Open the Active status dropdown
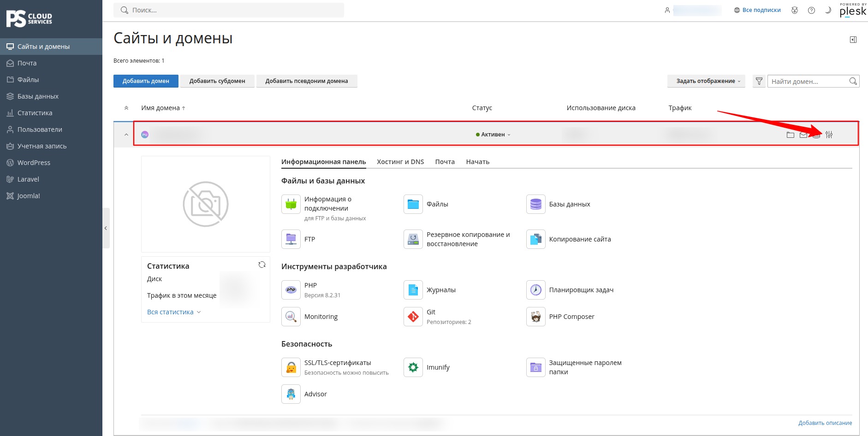Viewport: 868px width, 436px height. pos(493,135)
